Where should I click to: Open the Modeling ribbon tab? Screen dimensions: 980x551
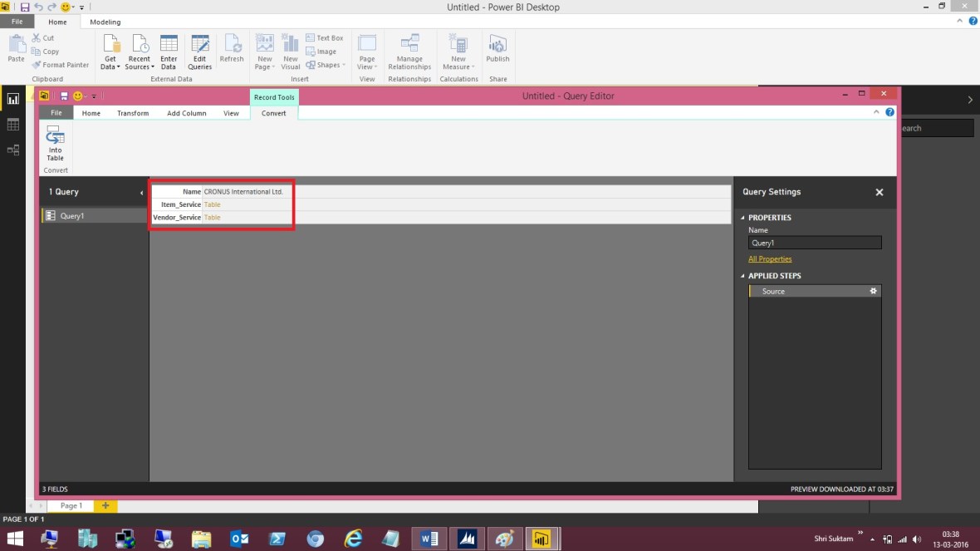[x=105, y=22]
